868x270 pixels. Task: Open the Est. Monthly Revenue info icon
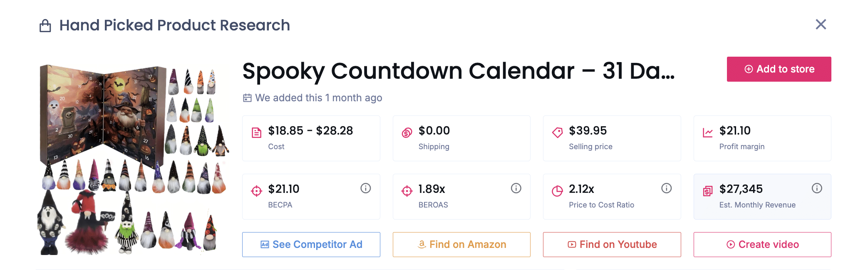pos(817,188)
